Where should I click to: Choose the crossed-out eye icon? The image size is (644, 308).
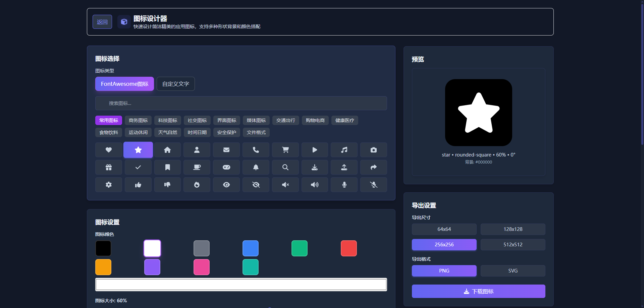[256, 185]
